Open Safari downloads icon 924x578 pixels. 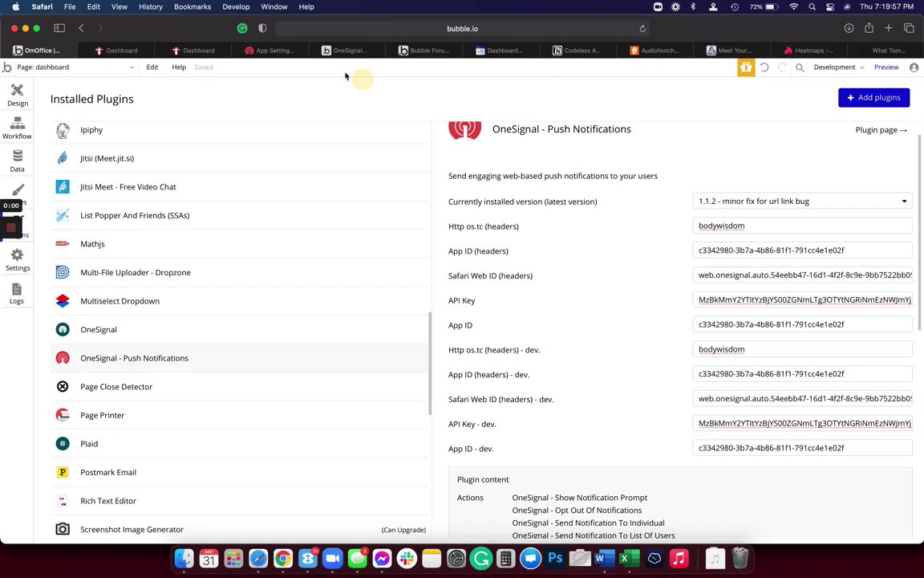tap(849, 28)
